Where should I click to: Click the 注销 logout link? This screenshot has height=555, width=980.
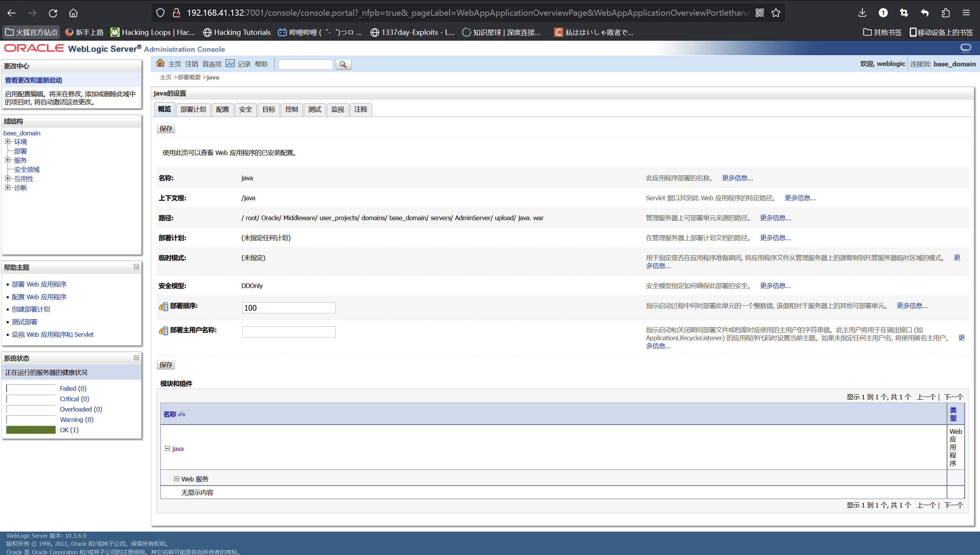(x=191, y=64)
